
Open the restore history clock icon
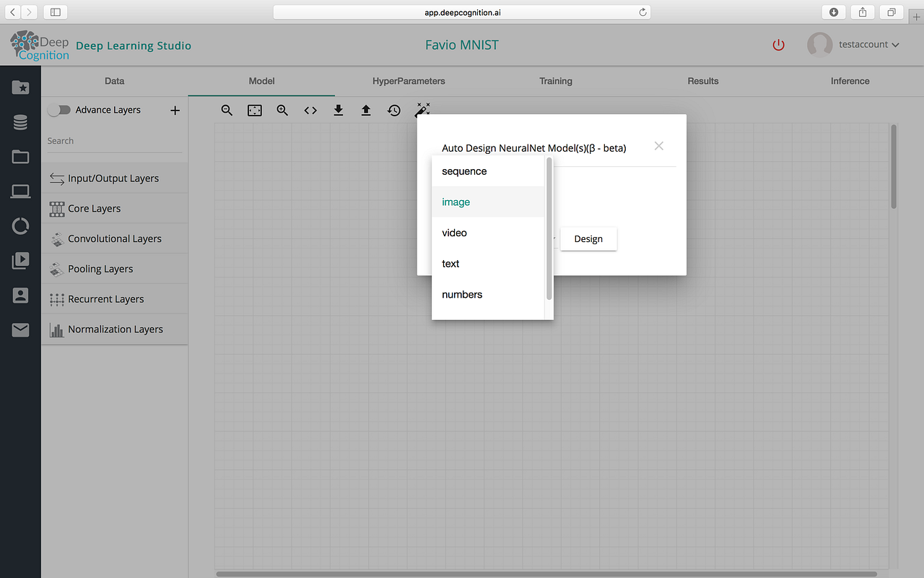(393, 111)
